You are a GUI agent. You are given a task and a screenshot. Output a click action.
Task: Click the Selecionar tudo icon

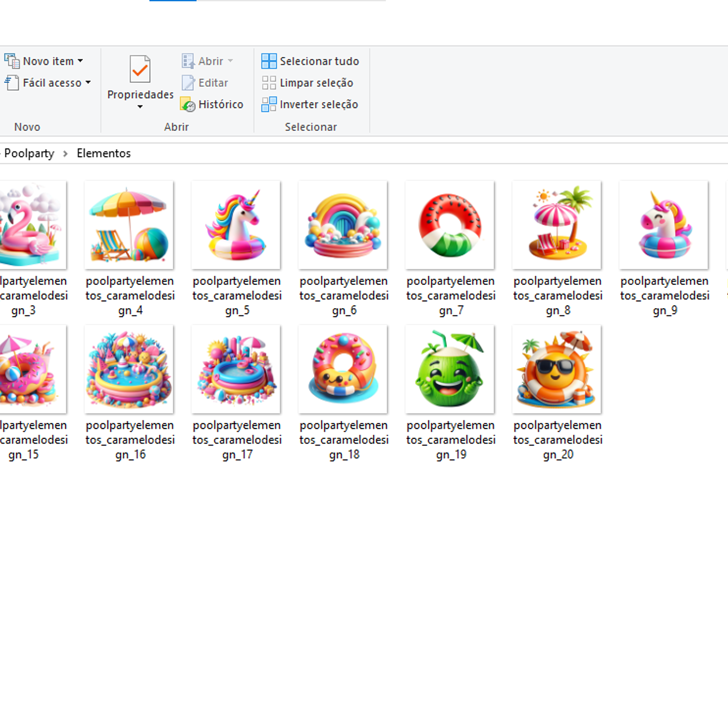[269, 61]
